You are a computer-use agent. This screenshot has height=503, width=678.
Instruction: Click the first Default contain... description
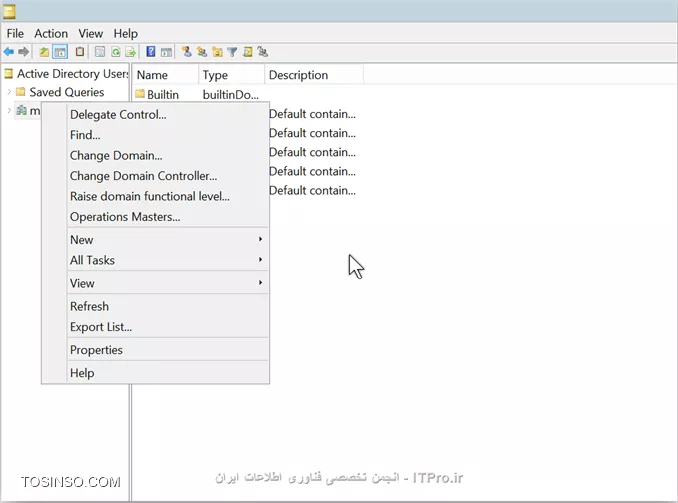(312, 114)
